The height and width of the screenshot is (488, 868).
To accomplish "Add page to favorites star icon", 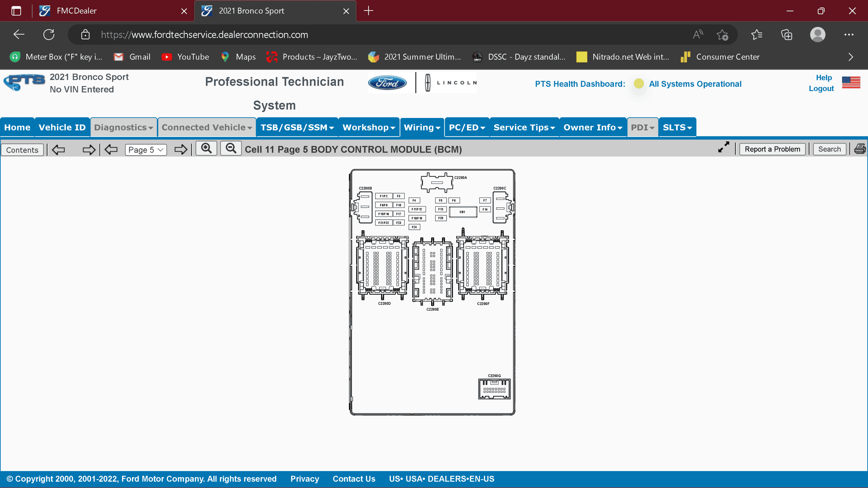I will click(x=722, y=34).
